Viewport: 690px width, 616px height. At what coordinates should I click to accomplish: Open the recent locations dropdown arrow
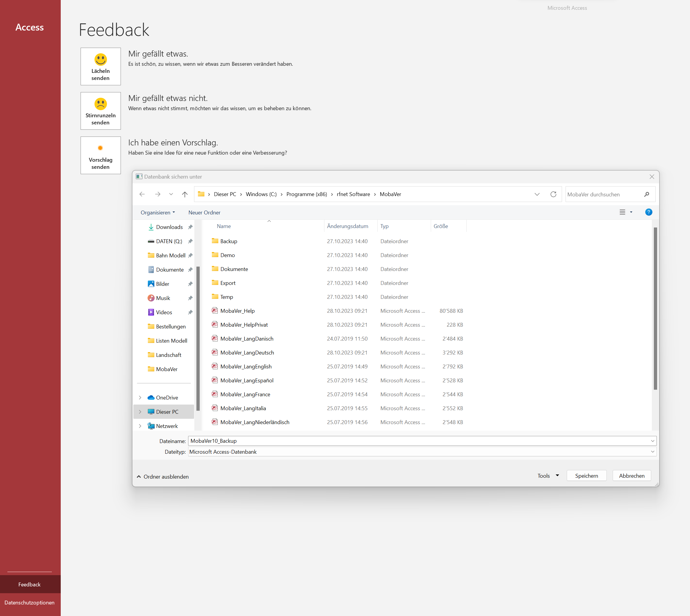pos(171,194)
